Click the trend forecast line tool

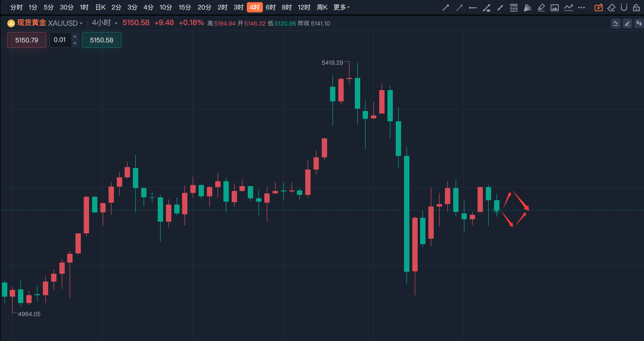[x=568, y=8]
